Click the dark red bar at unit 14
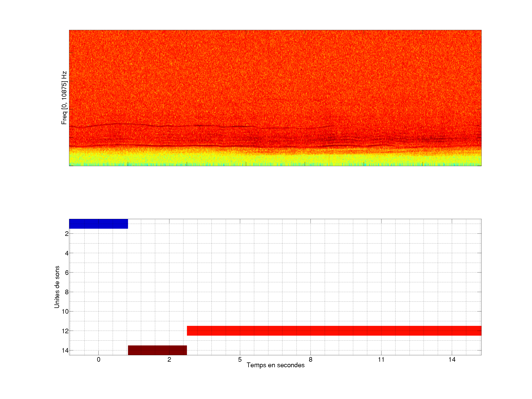 point(157,350)
